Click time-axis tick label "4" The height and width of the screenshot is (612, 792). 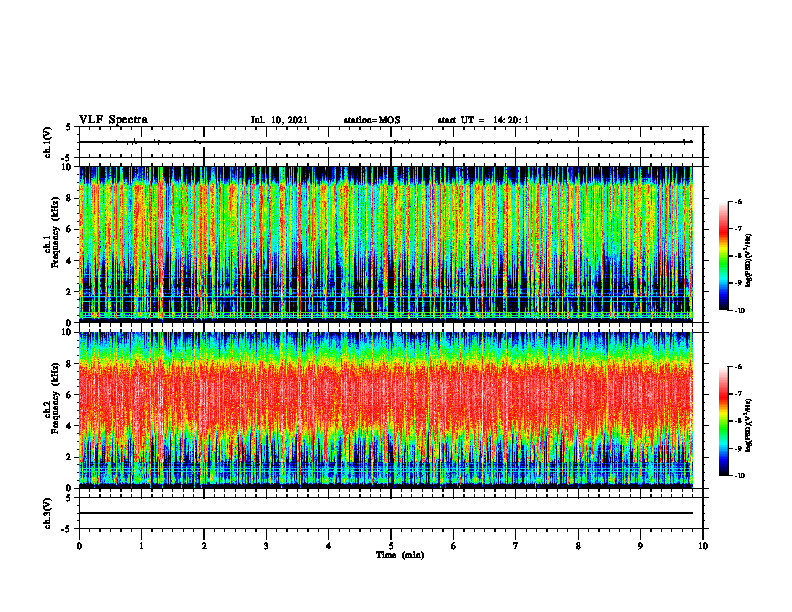click(329, 546)
